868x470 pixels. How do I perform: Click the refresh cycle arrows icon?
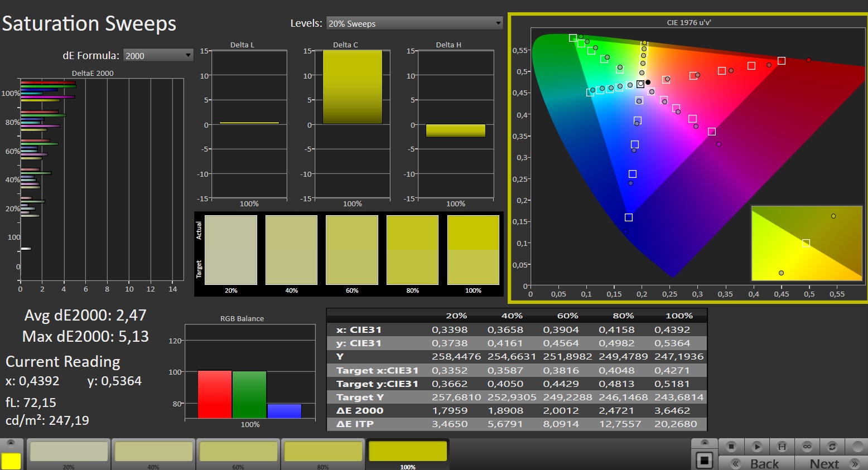coord(832,447)
